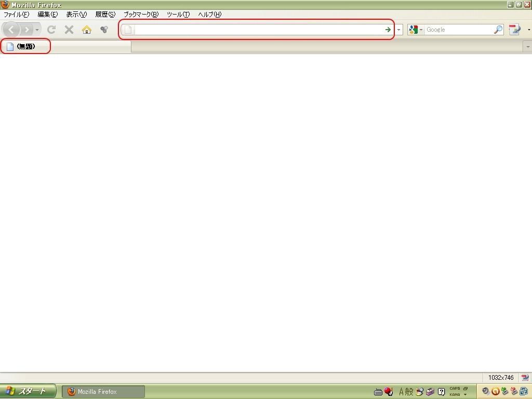
Task: Click the page identity icon in address bar
Action: 128,30
